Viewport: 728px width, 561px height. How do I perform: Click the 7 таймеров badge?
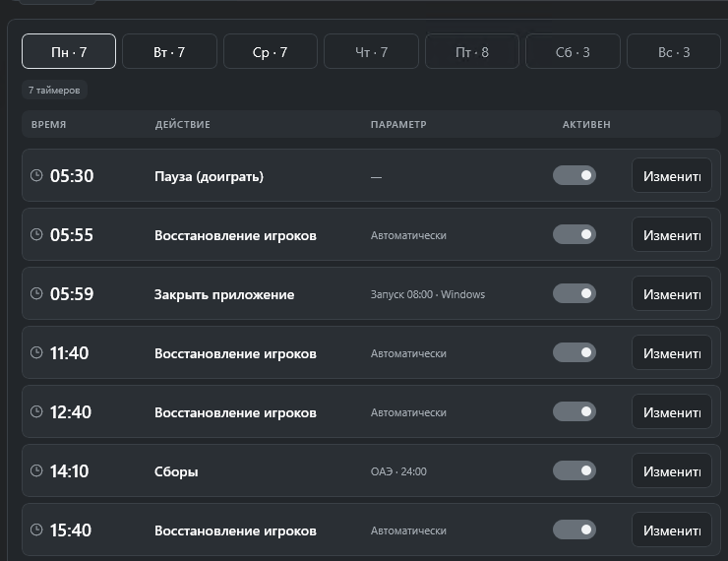tap(54, 91)
